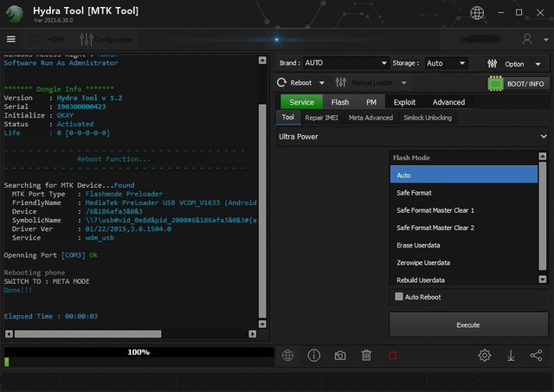554x392 pixels.
Task: Click the log panel scroll up arrow
Action: [x=262, y=60]
